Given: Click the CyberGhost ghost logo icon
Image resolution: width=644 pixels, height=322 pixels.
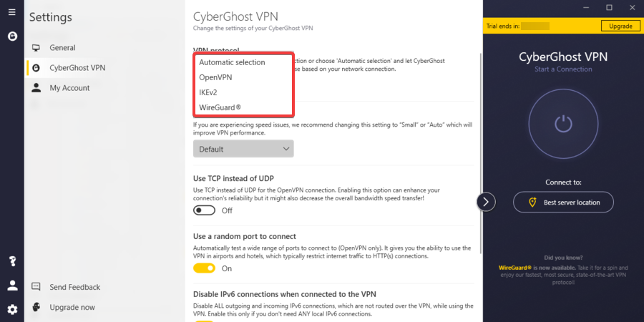Looking at the screenshot, I should click(11, 36).
